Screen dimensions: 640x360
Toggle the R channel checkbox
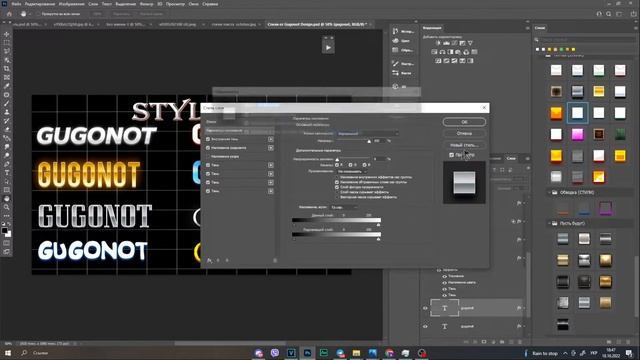pos(337,165)
